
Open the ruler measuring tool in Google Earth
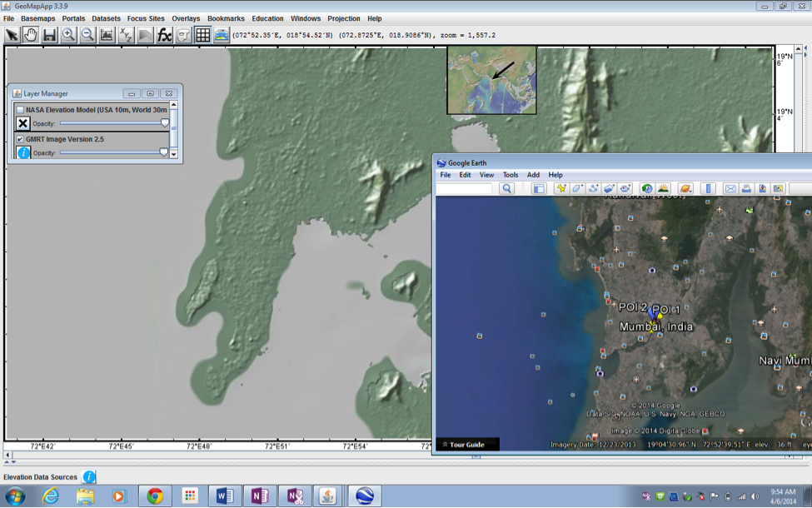[708, 188]
